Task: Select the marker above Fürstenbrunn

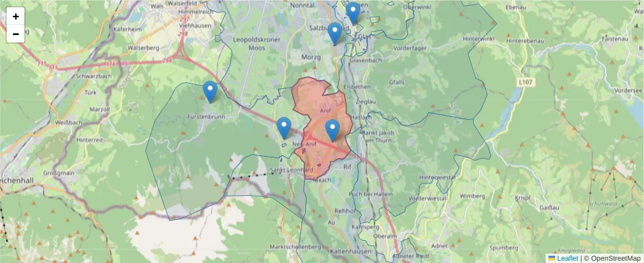Action: click(x=210, y=92)
